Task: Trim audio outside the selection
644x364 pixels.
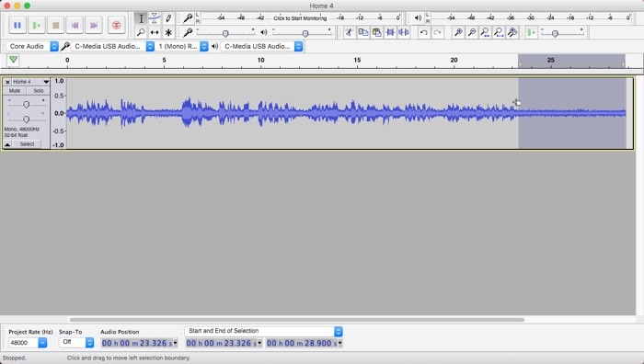Action: 390,32
